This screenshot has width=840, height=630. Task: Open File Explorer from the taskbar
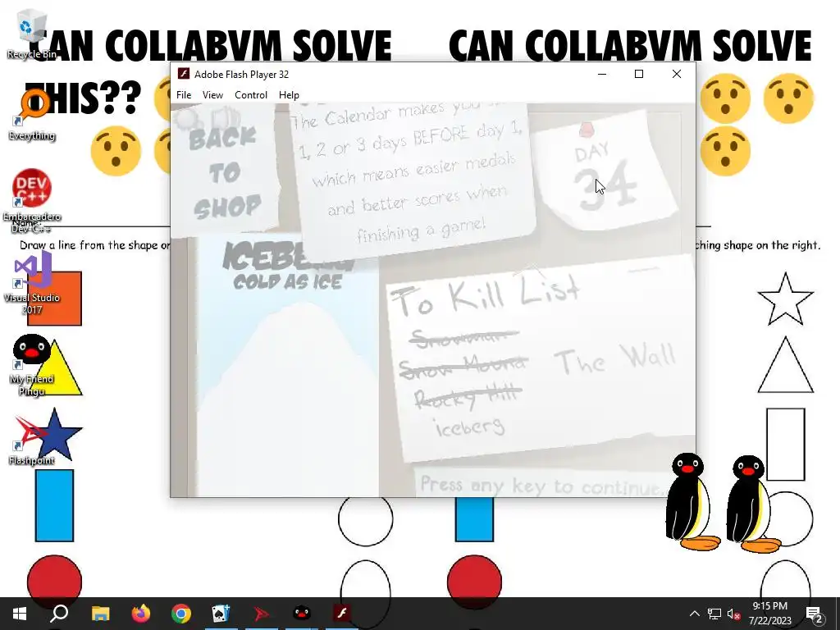(x=100, y=614)
